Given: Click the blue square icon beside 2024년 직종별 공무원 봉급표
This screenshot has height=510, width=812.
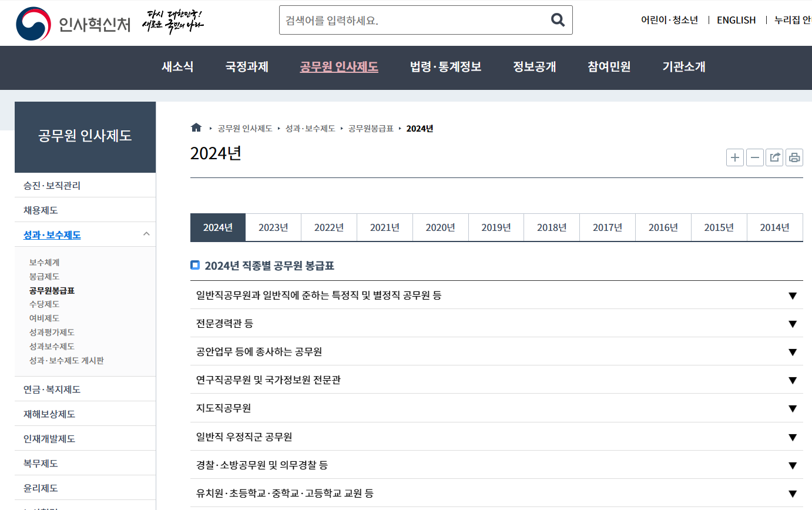Looking at the screenshot, I should pos(195,265).
